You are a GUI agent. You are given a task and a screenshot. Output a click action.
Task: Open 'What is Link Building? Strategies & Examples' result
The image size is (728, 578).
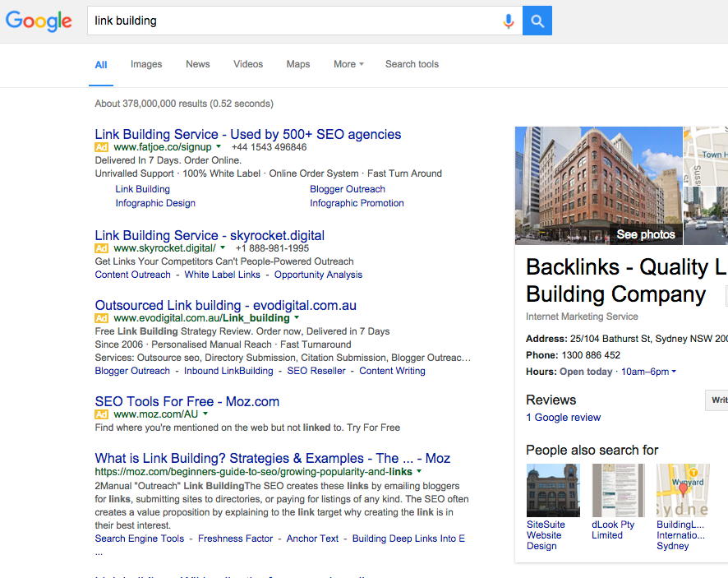click(273, 459)
